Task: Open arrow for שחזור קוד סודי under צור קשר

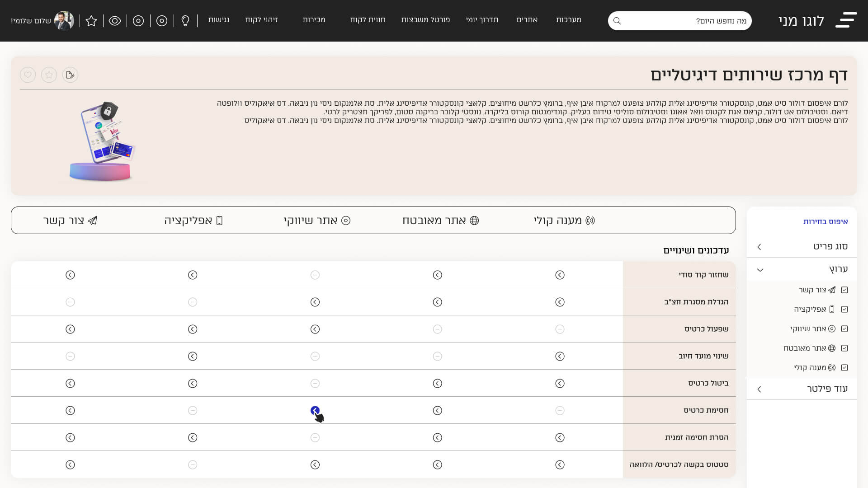Action: (70, 275)
